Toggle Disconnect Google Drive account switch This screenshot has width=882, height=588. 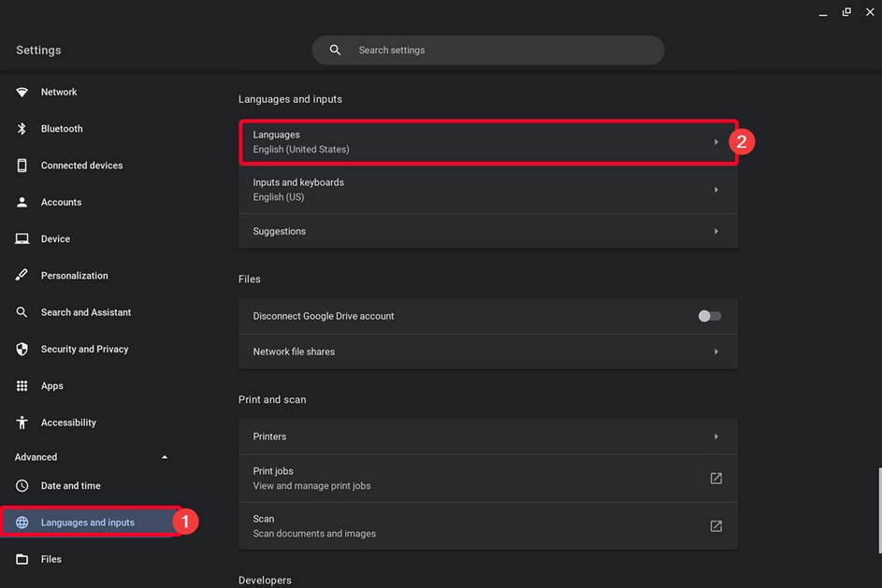[x=710, y=316]
